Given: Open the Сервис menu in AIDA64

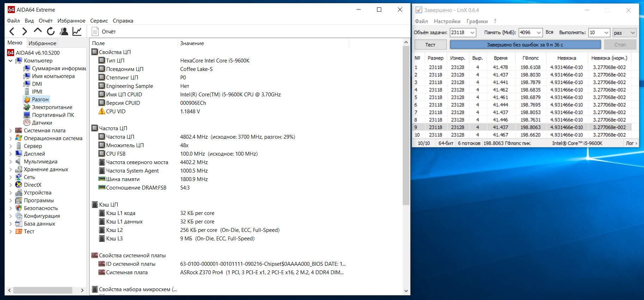Looking at the screenshot, I should point(99,21).
